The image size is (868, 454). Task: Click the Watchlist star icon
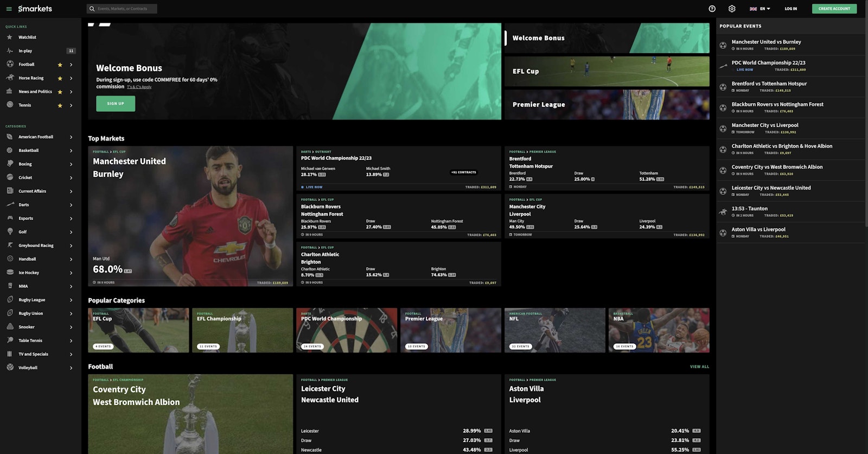10,37
